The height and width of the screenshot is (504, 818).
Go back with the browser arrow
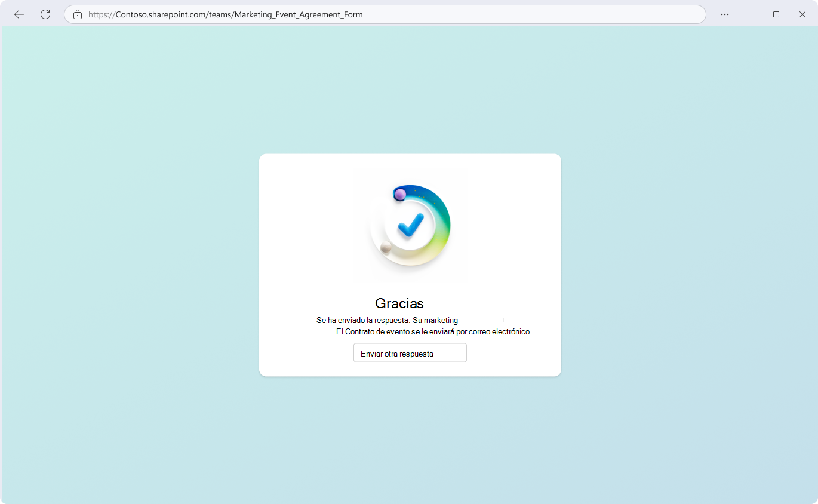(x=19, y=14)
